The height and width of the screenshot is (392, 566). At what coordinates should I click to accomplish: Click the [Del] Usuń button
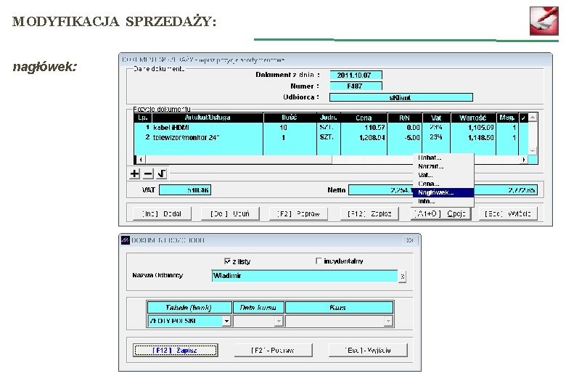pos(230,213)
